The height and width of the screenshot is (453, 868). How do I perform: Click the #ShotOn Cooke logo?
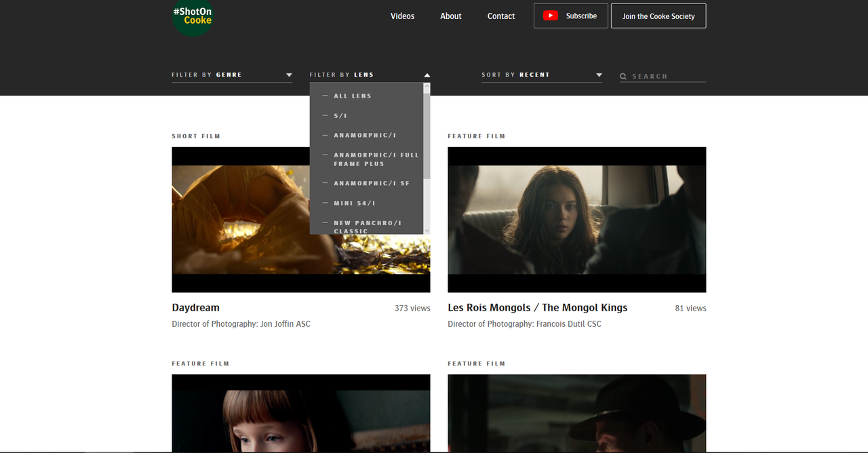[193, 16]
